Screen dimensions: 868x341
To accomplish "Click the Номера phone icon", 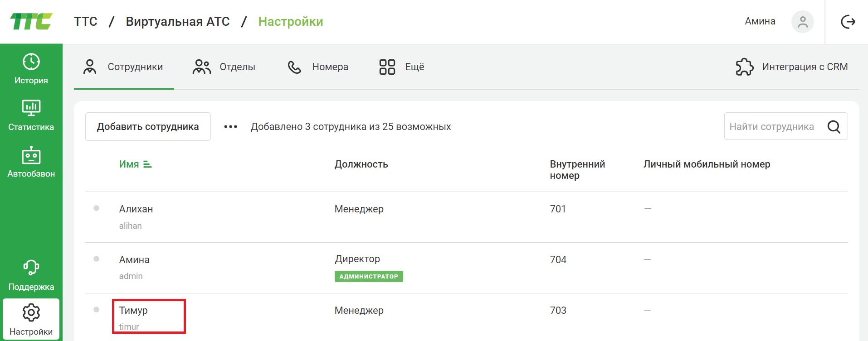I will [294, 67].
